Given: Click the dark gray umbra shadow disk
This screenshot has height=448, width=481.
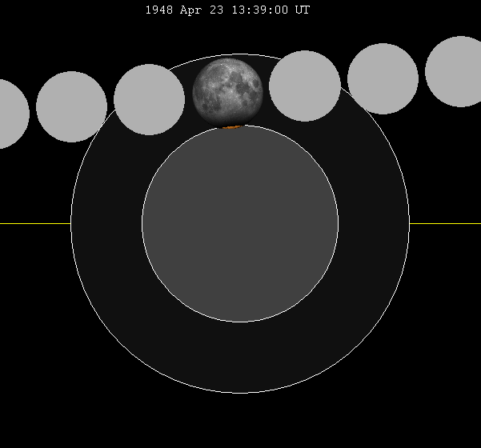Looking at the screenshot, I should [x=240, y=224].
